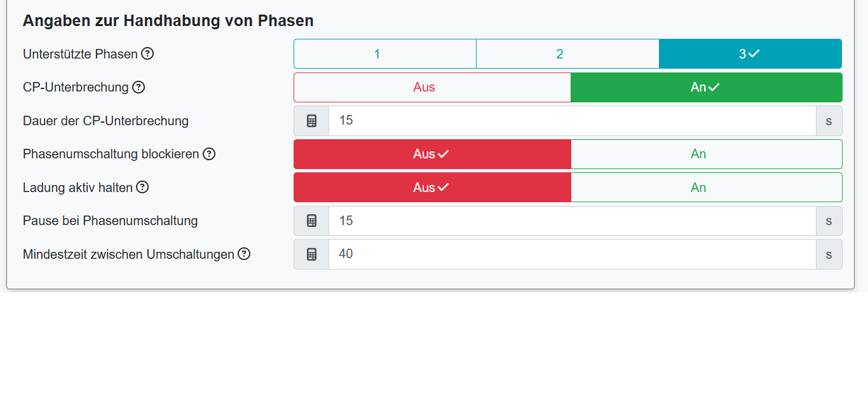Open help icon for Unterstützte Phasen

point(147,54)
